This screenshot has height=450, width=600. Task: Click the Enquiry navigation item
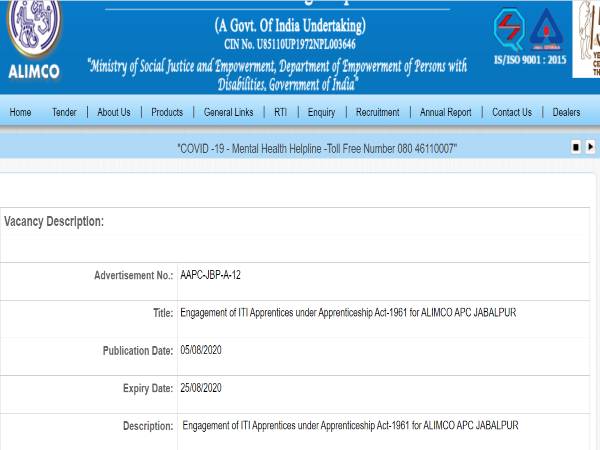pos(321,112)
